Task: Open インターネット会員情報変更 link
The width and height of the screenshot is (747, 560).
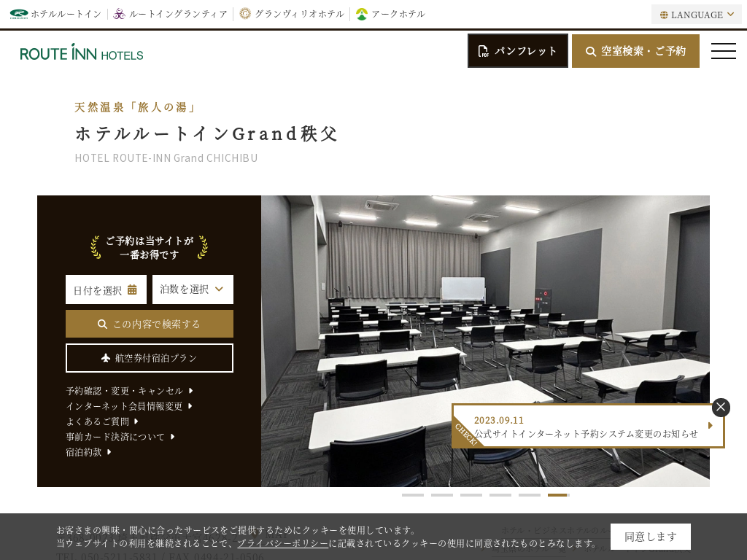Action: [x=128, y=406]
